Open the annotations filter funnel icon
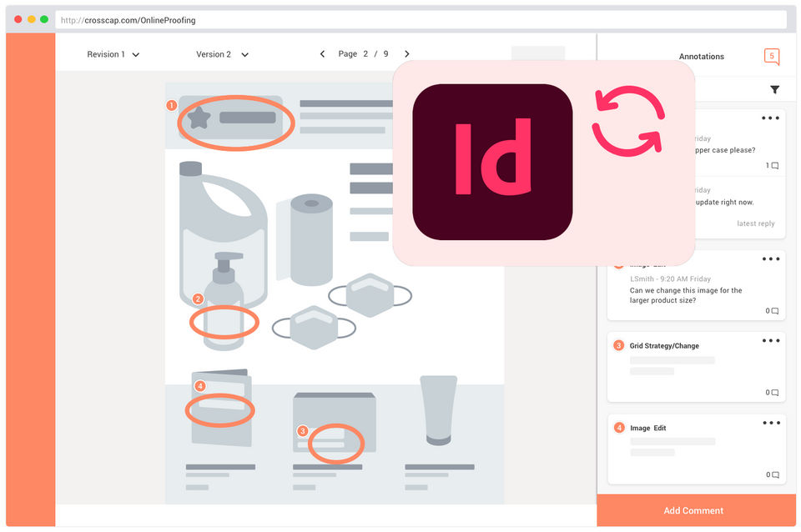 click(x=774, y=89)
